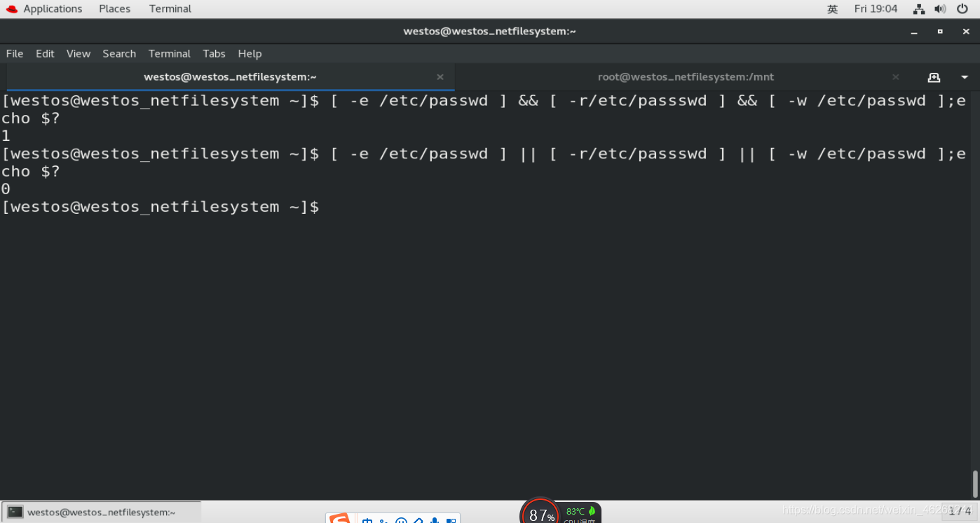Open the clock showing Fri 19:04
This screenshot has height=523, width=980.
pos(876,8)
